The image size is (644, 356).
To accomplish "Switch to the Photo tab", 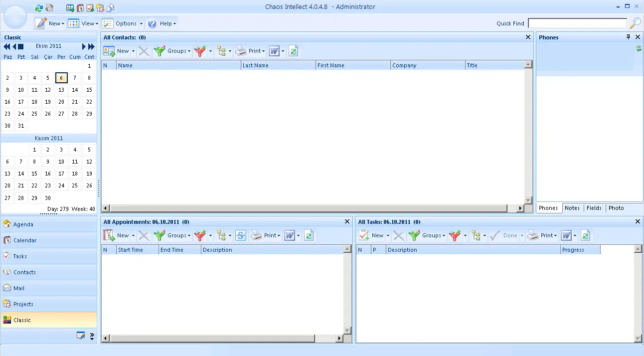I will pyautogui.click(x=616, y=208).
